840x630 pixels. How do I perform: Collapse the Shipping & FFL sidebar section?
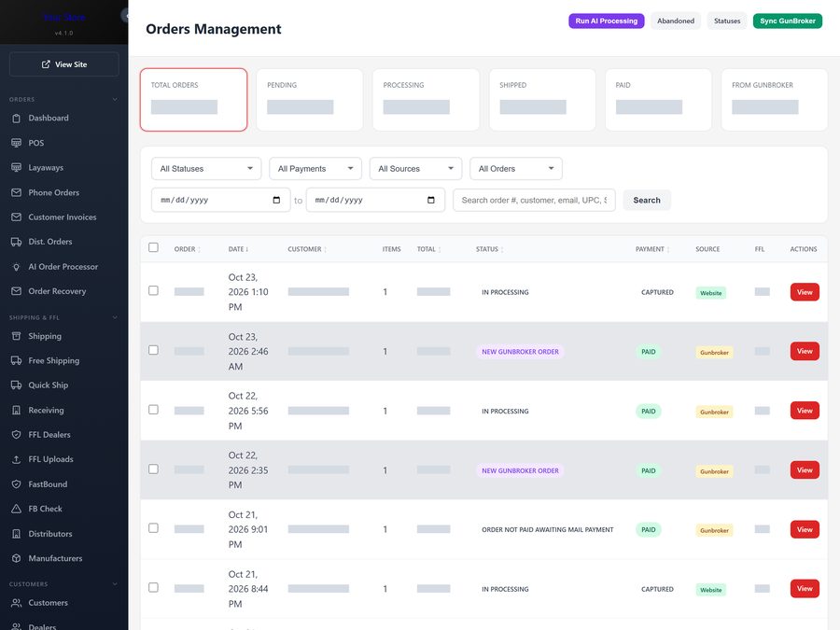(115, 317)
